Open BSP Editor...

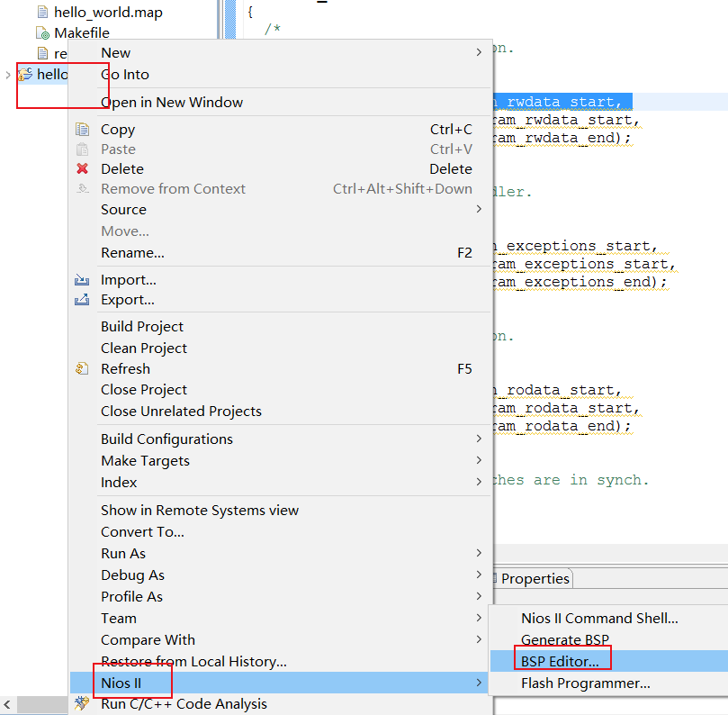(609, 661)
